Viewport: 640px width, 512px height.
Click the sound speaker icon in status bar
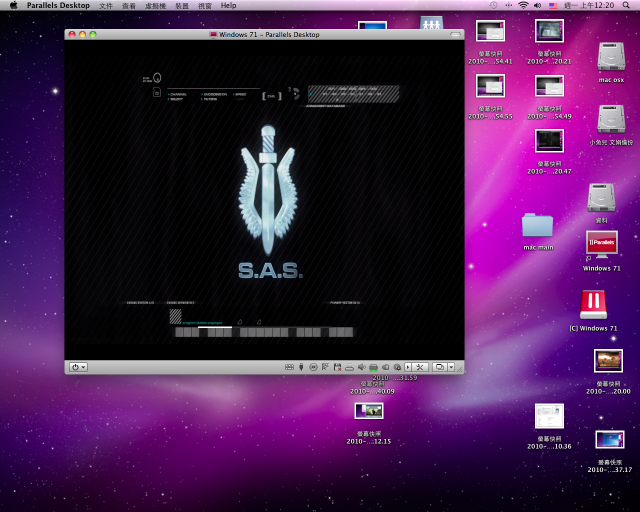(x=362, y=367)
